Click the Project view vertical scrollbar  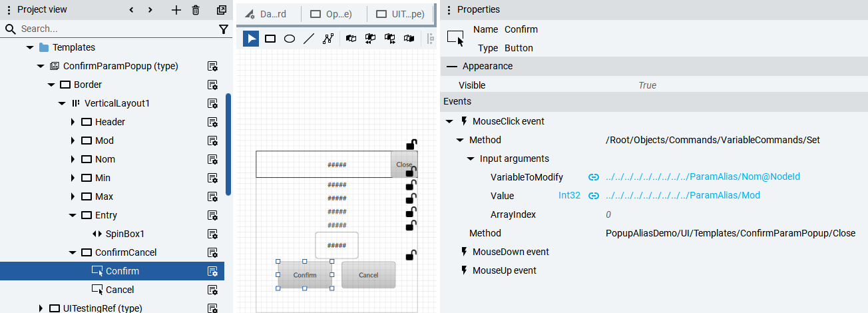click(x=228, y=144)
